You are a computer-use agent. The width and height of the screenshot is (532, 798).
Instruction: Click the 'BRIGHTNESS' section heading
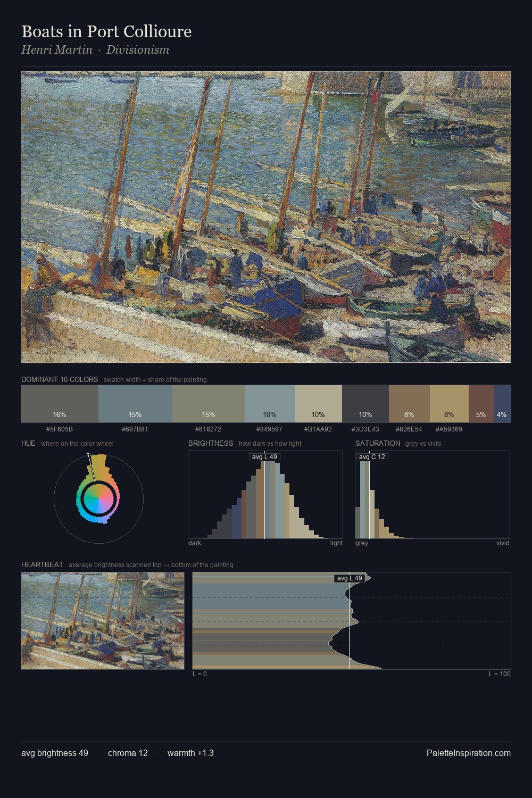click(211, 443)
